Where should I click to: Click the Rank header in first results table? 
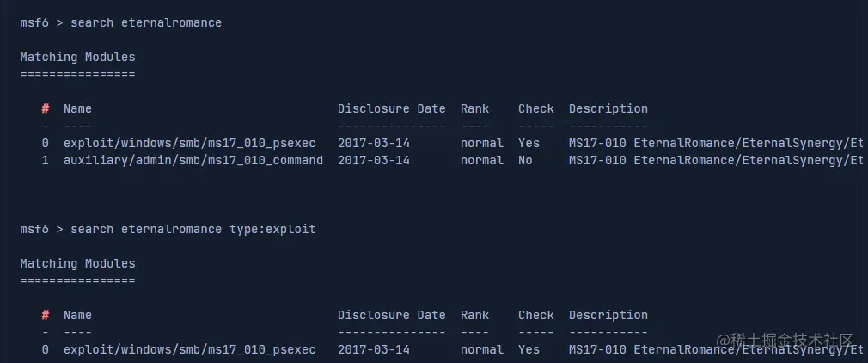pyautogui.click(x=474, y=108)
